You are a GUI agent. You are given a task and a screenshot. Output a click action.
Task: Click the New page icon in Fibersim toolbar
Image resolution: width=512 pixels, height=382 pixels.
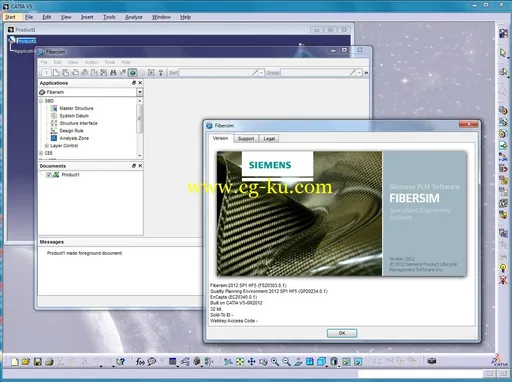[x=56, y=72]
